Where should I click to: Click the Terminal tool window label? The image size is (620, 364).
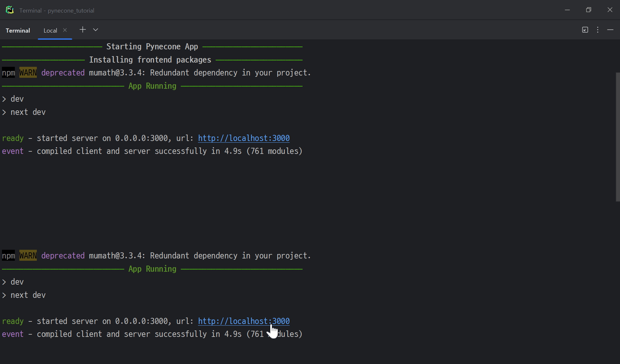18,30
